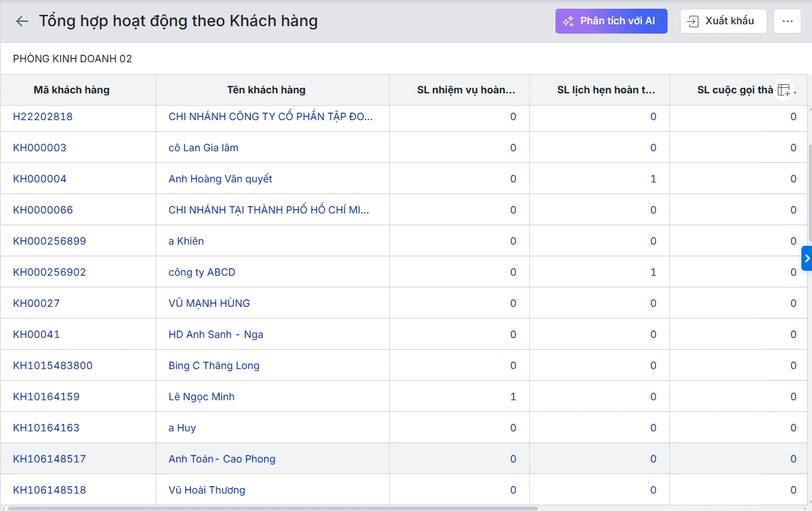The height and width of the screenshot is (511, 812).
Task: Click the add column icon in the header
Action: pos(783,90)
